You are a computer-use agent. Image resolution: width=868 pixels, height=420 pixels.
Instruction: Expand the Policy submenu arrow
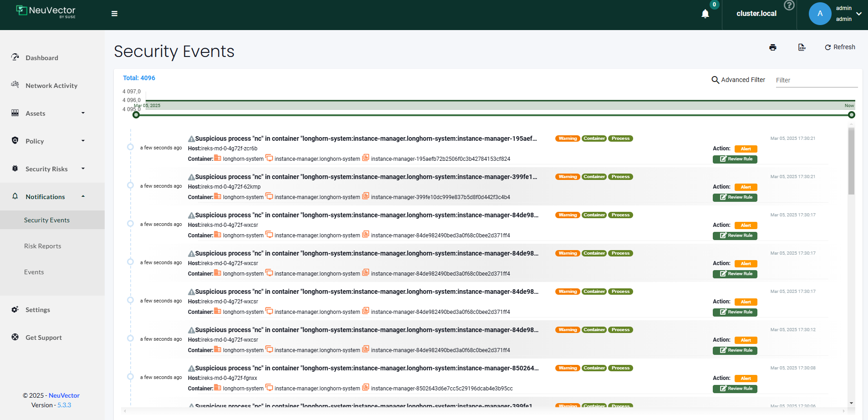click(x=83, y=141)
